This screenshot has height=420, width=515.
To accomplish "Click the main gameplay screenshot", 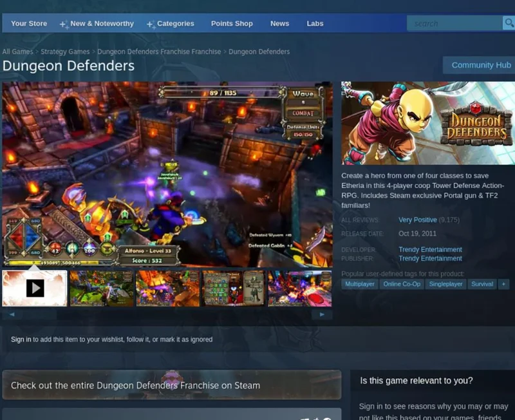I will tap(167, 174).
